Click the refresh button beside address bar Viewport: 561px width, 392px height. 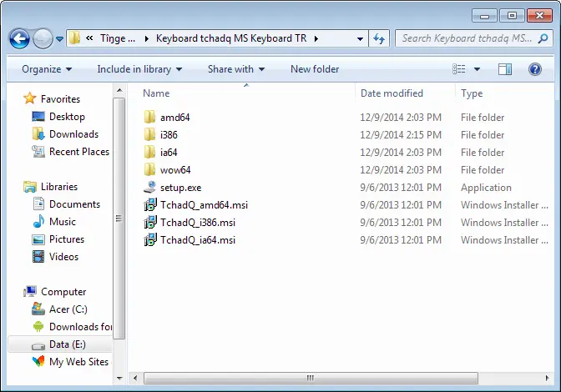coord(380,38)
